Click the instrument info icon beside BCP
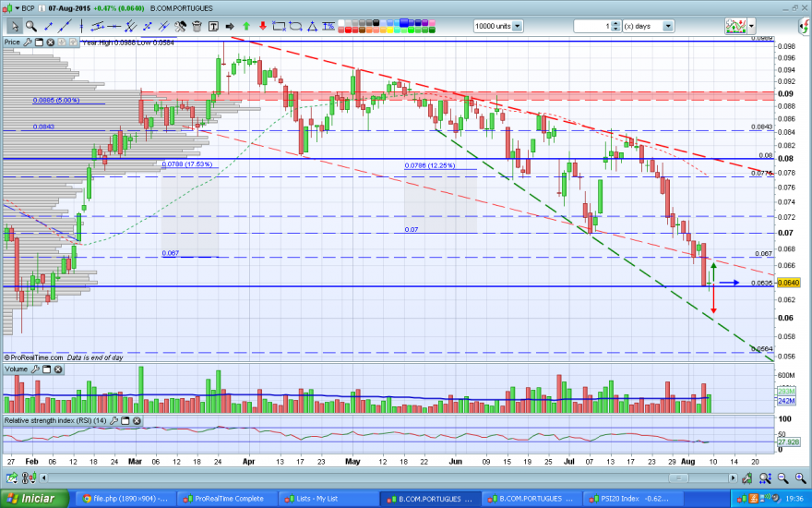This screenshot has height=508, width=812. click(x=42, y=8)
